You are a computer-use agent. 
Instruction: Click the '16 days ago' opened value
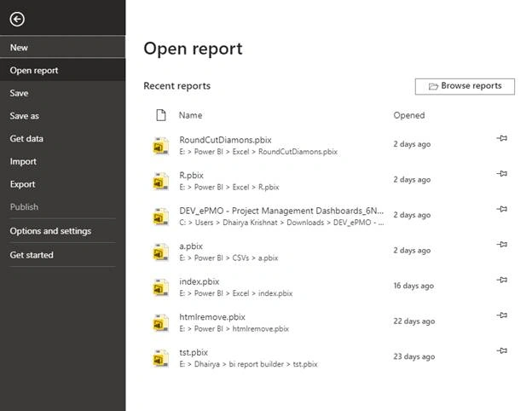tap(413, 286)
